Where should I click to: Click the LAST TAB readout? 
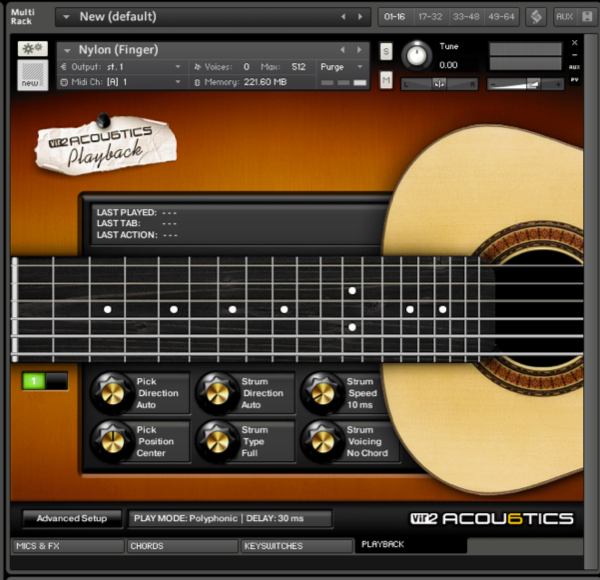tap(137, 223)
